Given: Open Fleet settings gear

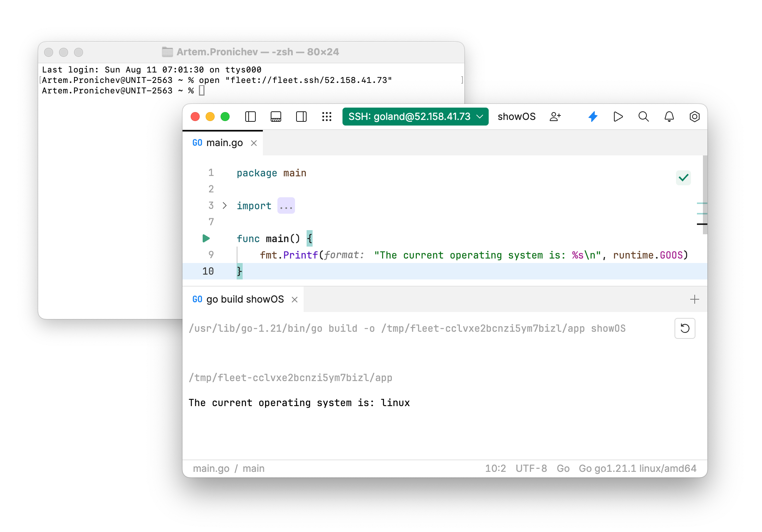Looking at the screenshot, I should 694,117.
